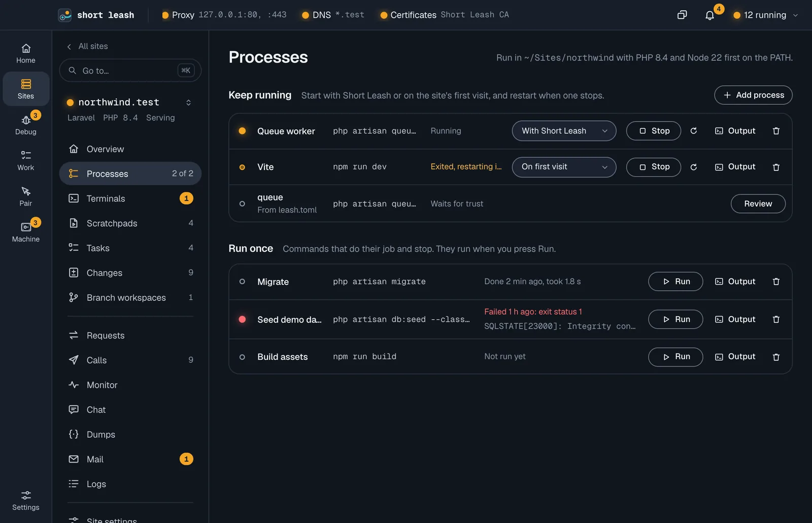Click the Proxy status in top bar
Viewport: 812px width, 523px height.
pos(224,15)
